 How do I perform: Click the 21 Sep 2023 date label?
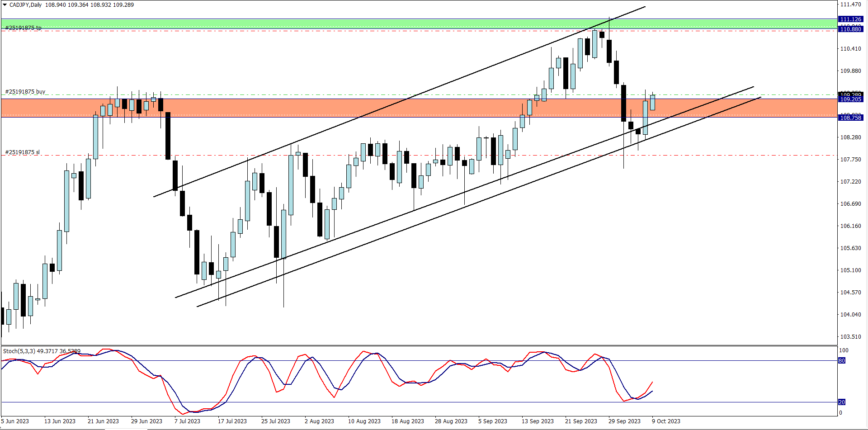pos(581,421)
